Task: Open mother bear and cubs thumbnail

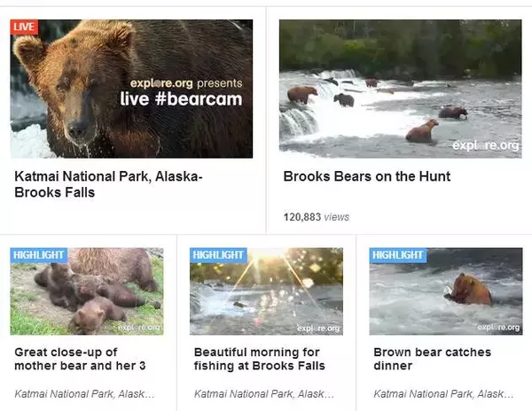Action: click(x=87, y=291)
